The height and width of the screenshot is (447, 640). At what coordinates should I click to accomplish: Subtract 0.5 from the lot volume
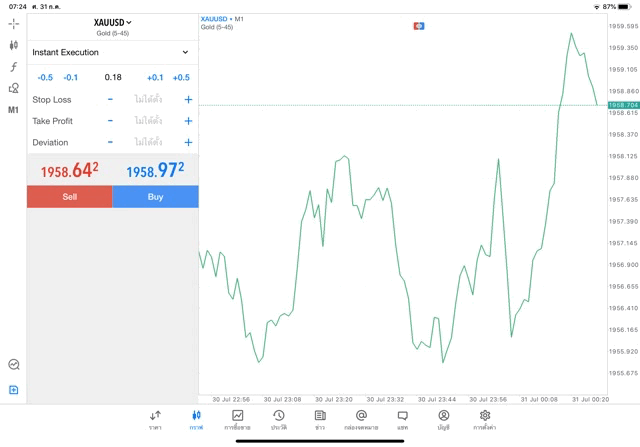(45, 77)
